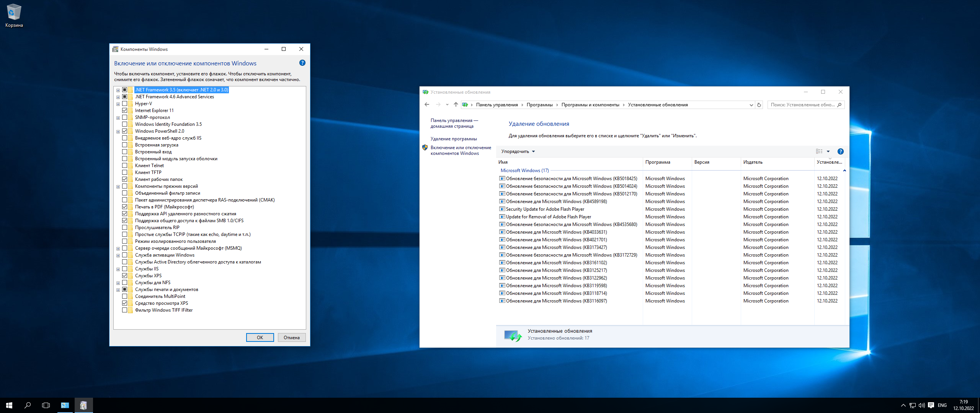Click the Control Panel taskbar icon
This screenshot has width=980, height=413.
(x=65, y=405)
